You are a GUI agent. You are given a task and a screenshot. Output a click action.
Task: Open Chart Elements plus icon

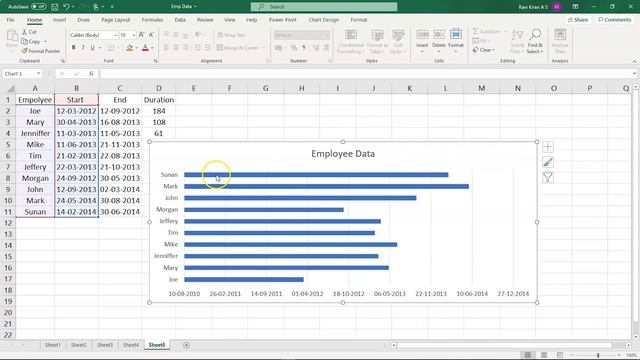548,147
